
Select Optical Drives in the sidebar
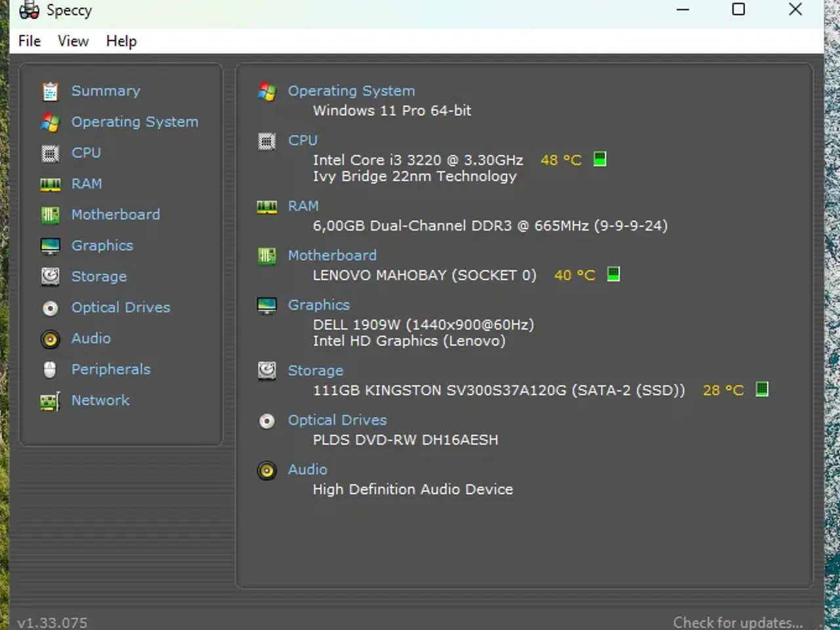click(x=121, y=307)
